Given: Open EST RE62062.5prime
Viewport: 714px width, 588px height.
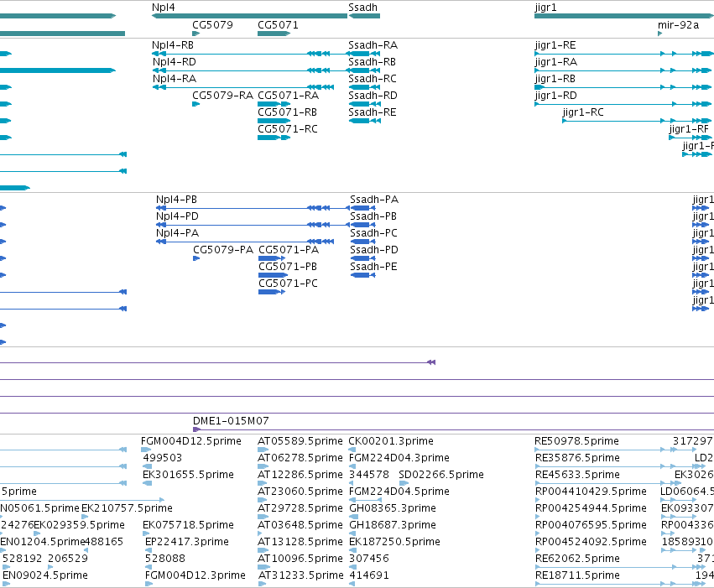Looking at the screenshot, I should [x=577, y=559].
